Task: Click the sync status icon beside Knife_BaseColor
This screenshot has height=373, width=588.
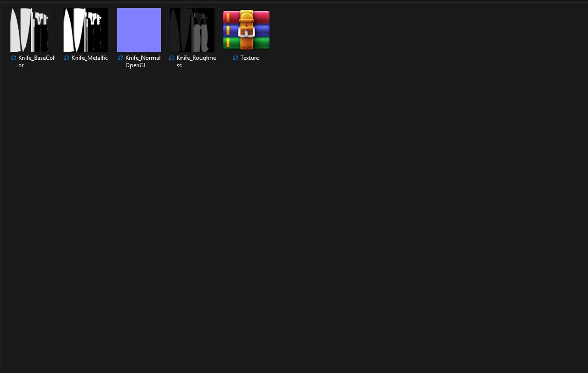Action: pos(13,58)
